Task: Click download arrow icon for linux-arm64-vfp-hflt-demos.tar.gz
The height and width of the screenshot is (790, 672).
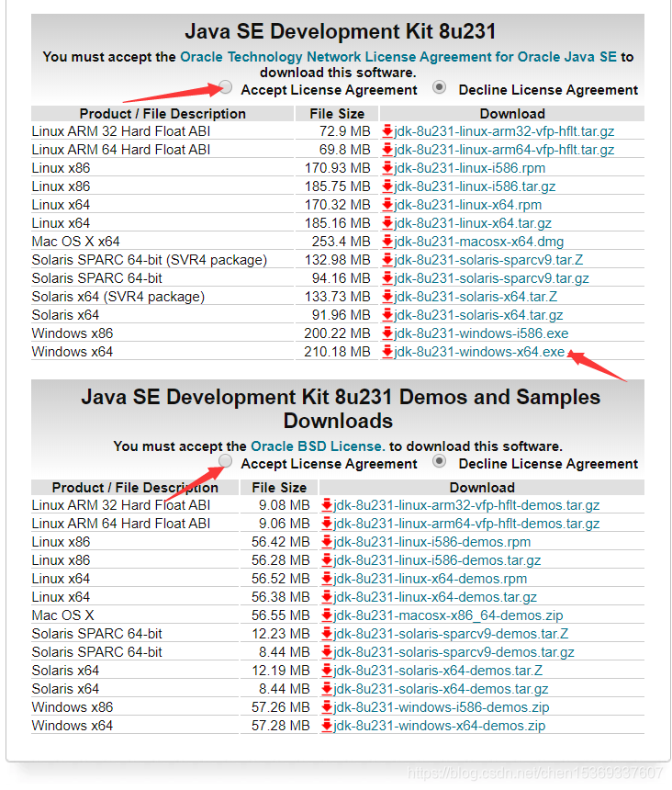Action: [327, 524]
